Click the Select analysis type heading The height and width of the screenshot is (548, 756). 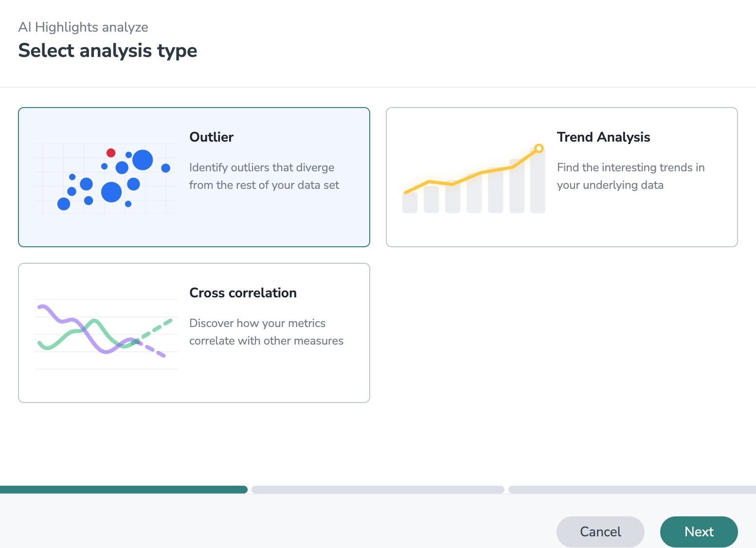coord(108,51)
